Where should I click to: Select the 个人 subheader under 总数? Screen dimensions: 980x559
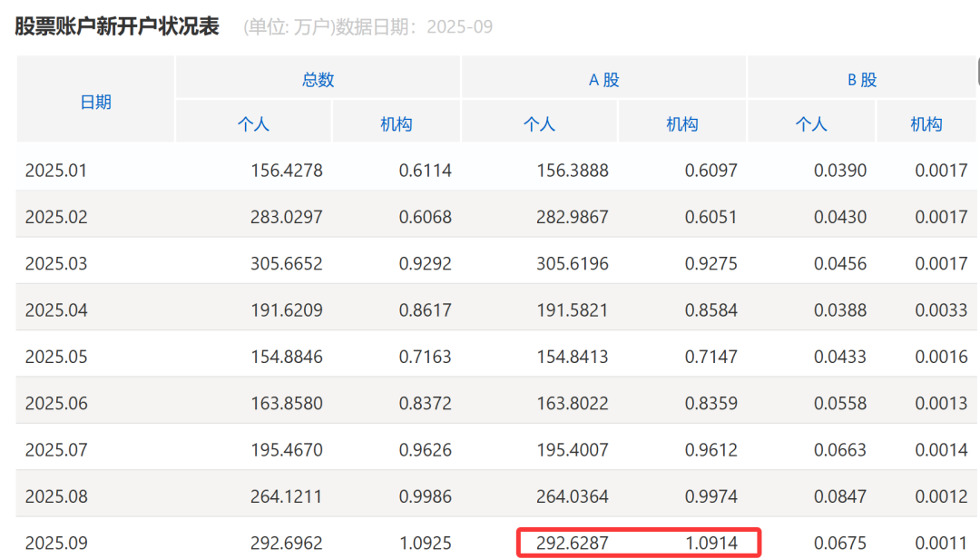point(254,123)
